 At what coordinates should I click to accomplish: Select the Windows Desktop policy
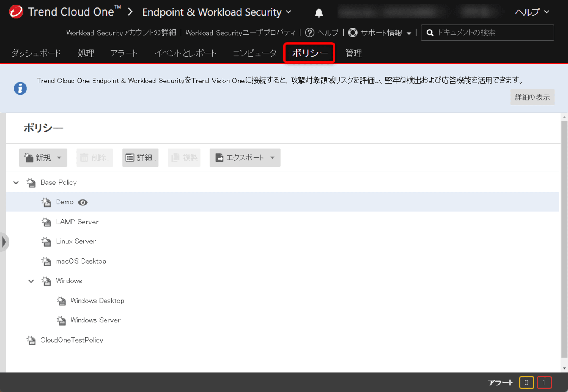[x=97, y=301]
